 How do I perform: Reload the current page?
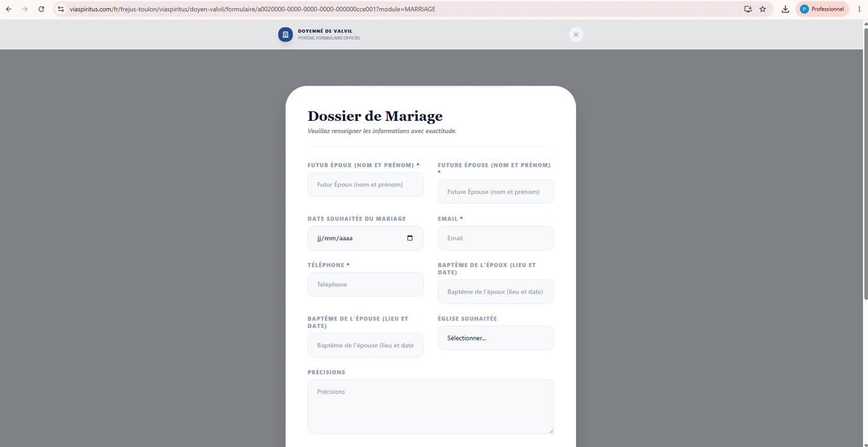click(42, 9)
